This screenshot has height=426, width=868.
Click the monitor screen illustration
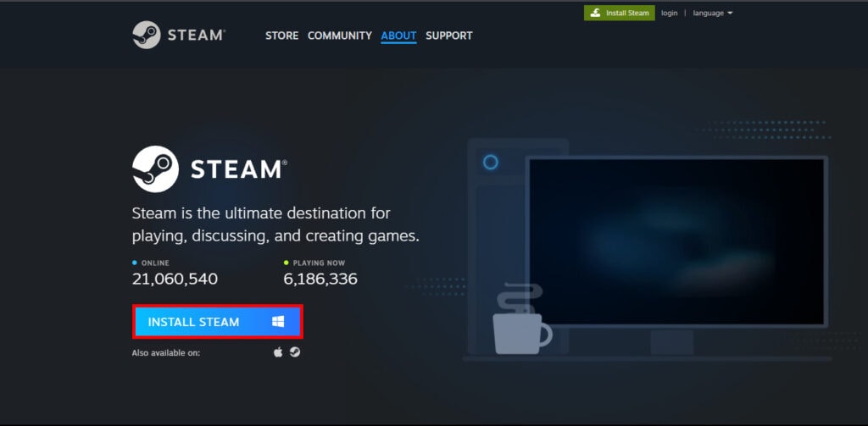pyautogui.click(x=676, y=241)
